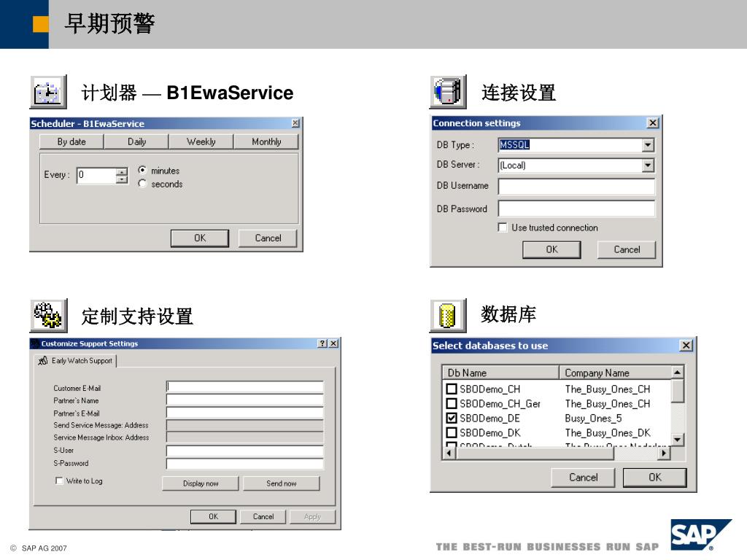Select the minutes radio option
The height and width of the screenshot is (560, 747).
pos(142,170)
